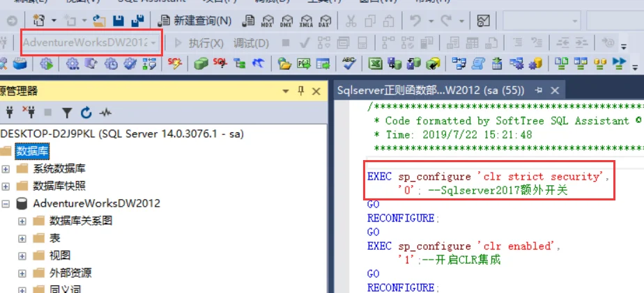644x293 pixels.
Task: Click the XMLA query icon
Action: tap(306, 20)
